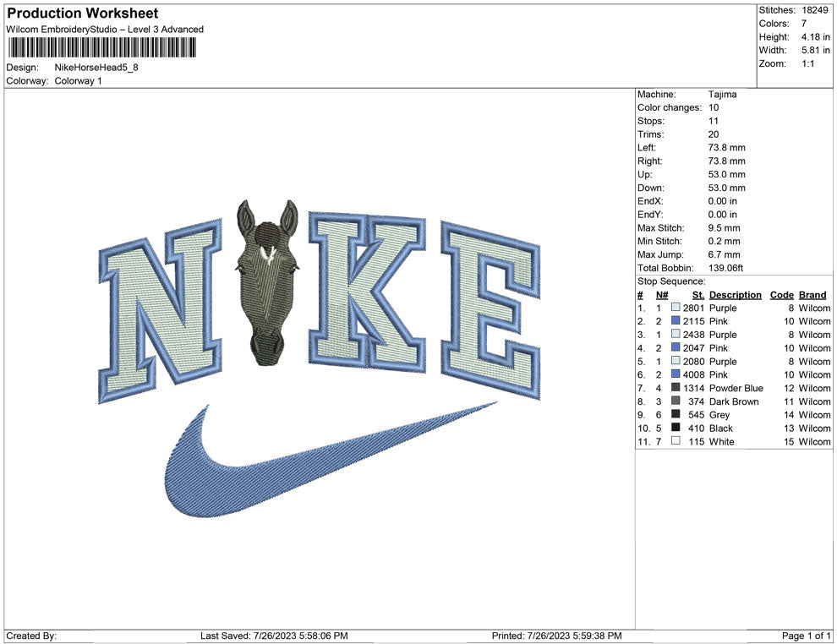
Task: Click the 2115 Pink color swatch
Action: pyautogui.click(x=676, y=320)
